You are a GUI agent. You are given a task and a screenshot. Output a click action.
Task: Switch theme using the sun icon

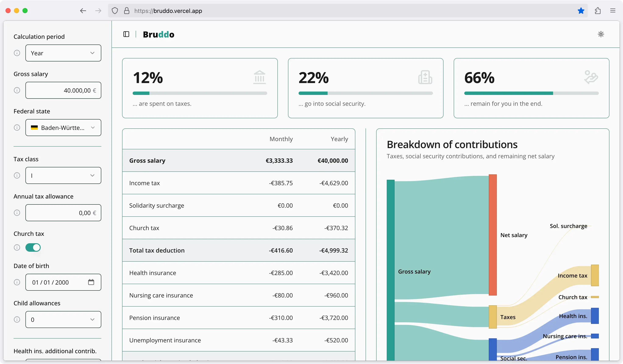pos(601,34)
